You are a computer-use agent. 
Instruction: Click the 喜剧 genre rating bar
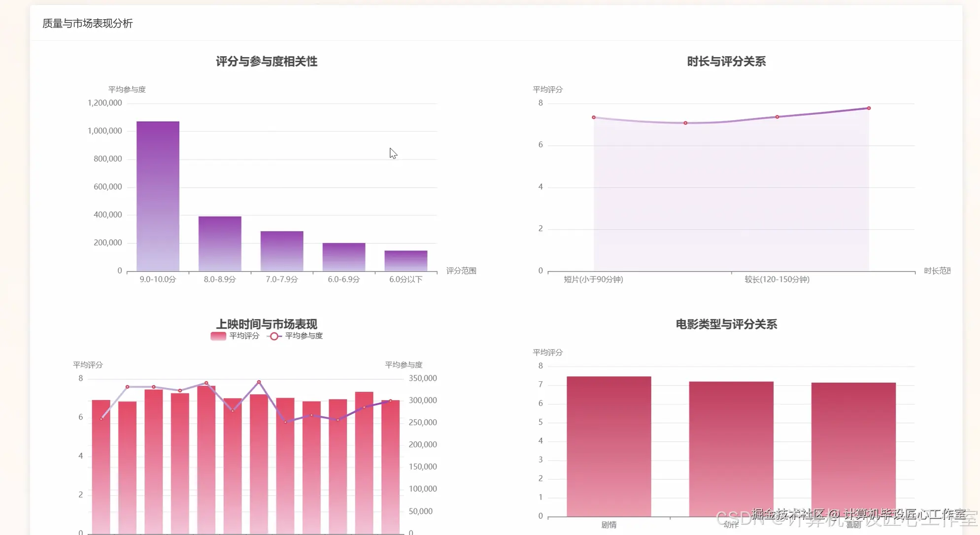[x=853, y=448]
